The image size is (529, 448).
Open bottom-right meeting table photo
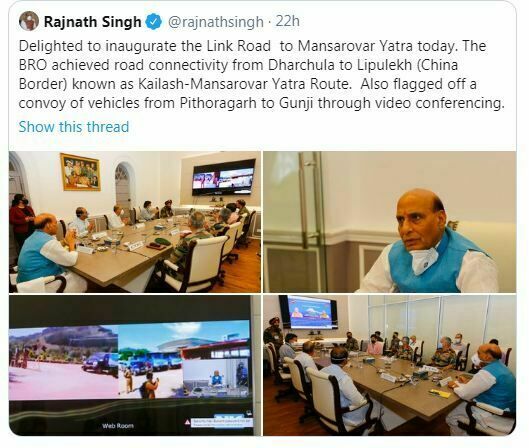[x=390, y=365]
